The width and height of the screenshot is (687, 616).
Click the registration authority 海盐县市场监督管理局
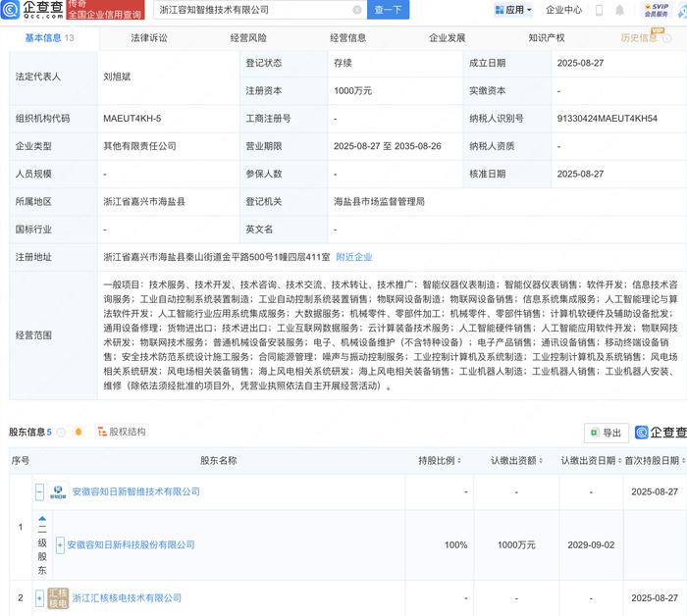tap(380, 201)
